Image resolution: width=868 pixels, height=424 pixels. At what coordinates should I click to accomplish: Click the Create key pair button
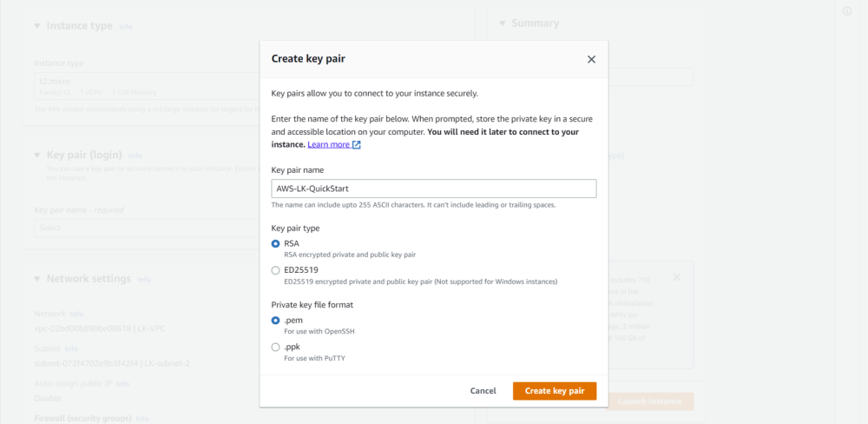(x=555, y=391)
